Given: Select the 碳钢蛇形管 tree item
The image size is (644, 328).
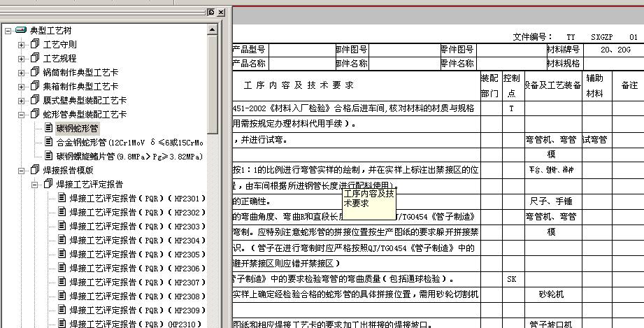Looking at the screenshot, I should (x=78, y=129).
